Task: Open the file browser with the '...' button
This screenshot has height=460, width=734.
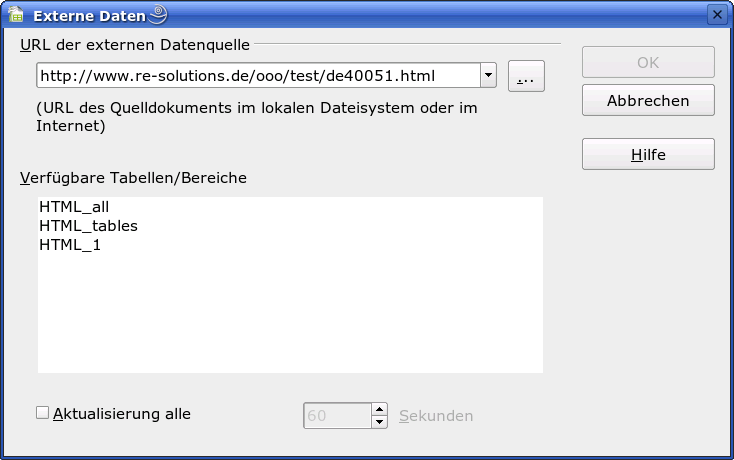Action: pyautogui.click(x=526, y=76)
